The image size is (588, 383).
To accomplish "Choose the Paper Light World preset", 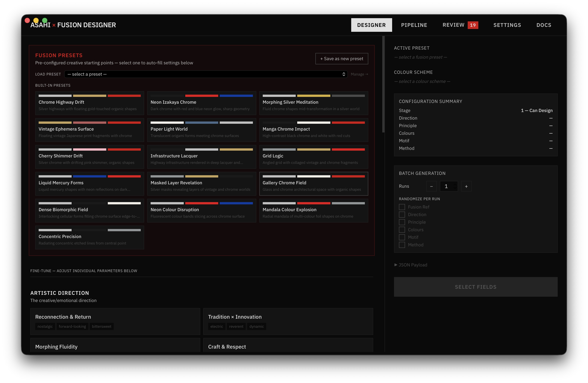I will [202, 130].
